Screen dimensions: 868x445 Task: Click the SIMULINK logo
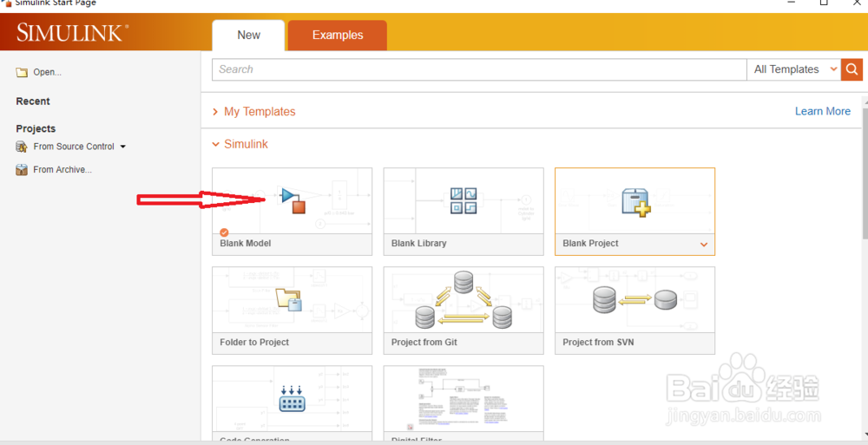73,33
